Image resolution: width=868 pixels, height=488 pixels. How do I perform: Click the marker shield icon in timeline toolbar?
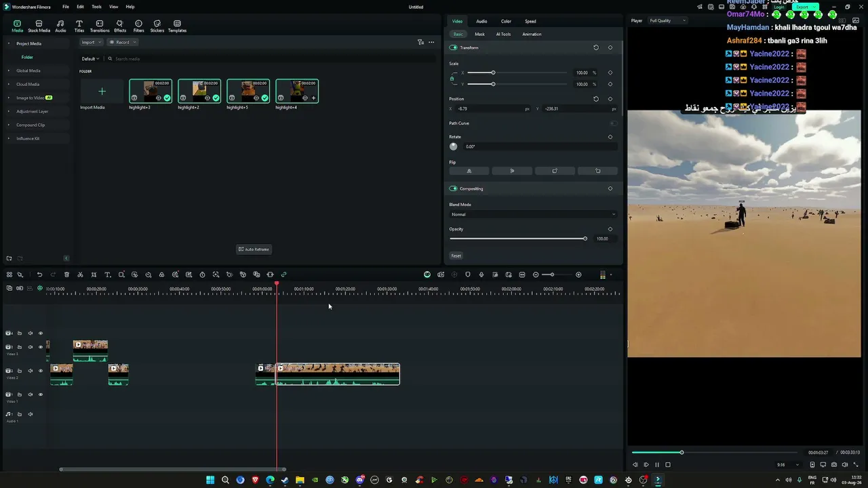(468, 274)
